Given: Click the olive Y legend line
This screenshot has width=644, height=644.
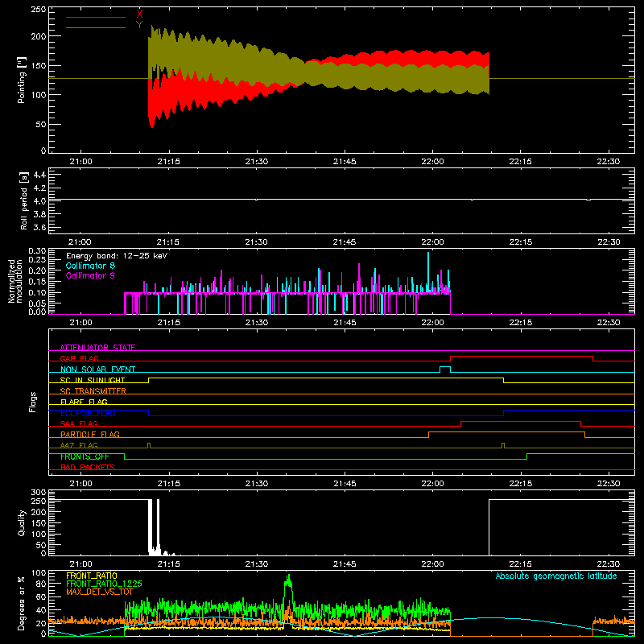Looking at the screenshot, I should (96, 27).
